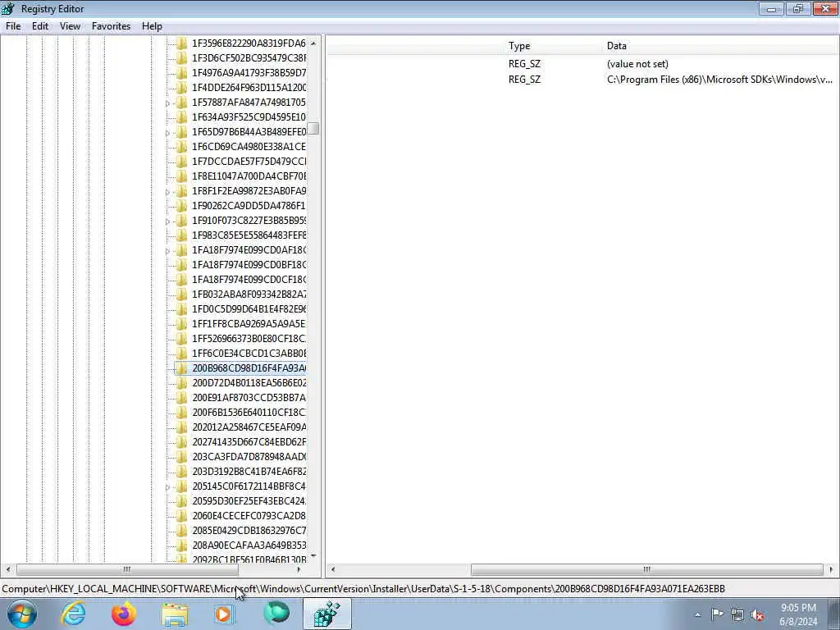
Task: Click tree pane scroll down arrow
Action: coord(313,556)
